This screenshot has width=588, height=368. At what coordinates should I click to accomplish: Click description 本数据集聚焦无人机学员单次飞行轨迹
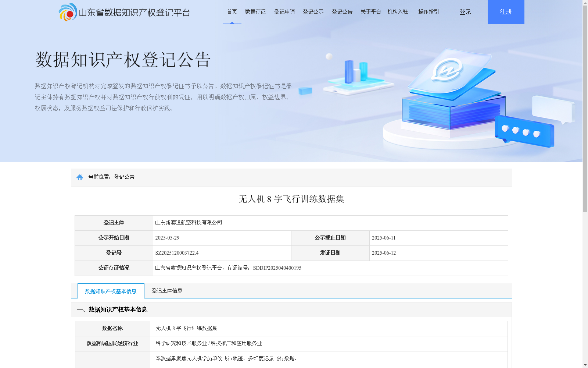[x=226, y=358]
